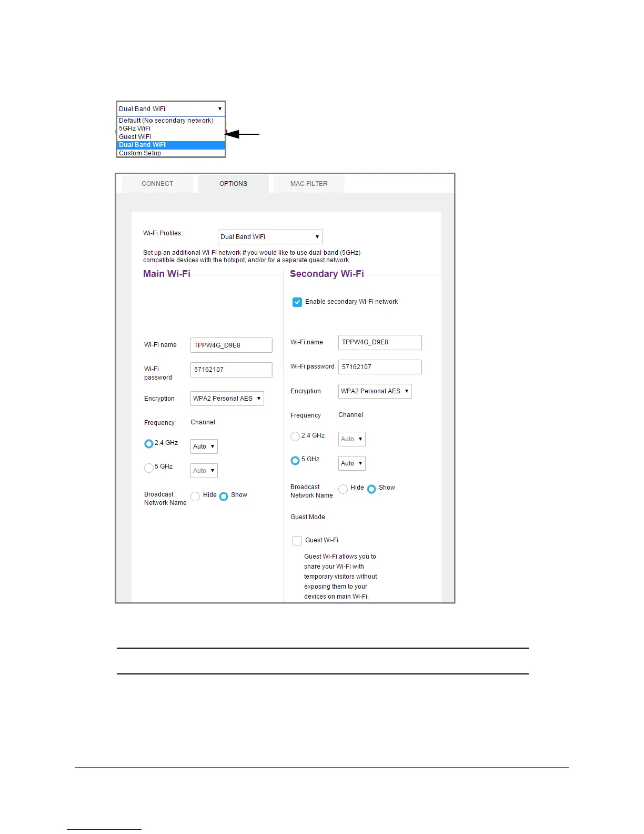This screenshot has width=644, height=834.
Task: Switch to the OPTIONS tab
Action: coord(233,184)
